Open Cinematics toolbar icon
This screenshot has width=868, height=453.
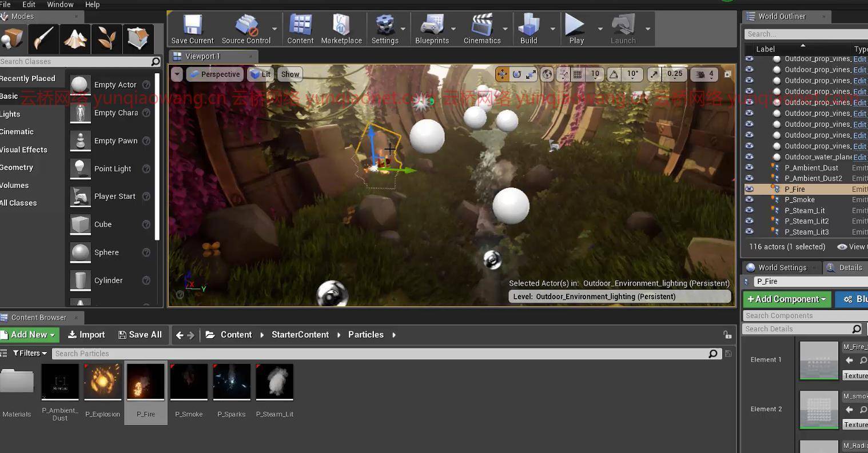point(482,29)
